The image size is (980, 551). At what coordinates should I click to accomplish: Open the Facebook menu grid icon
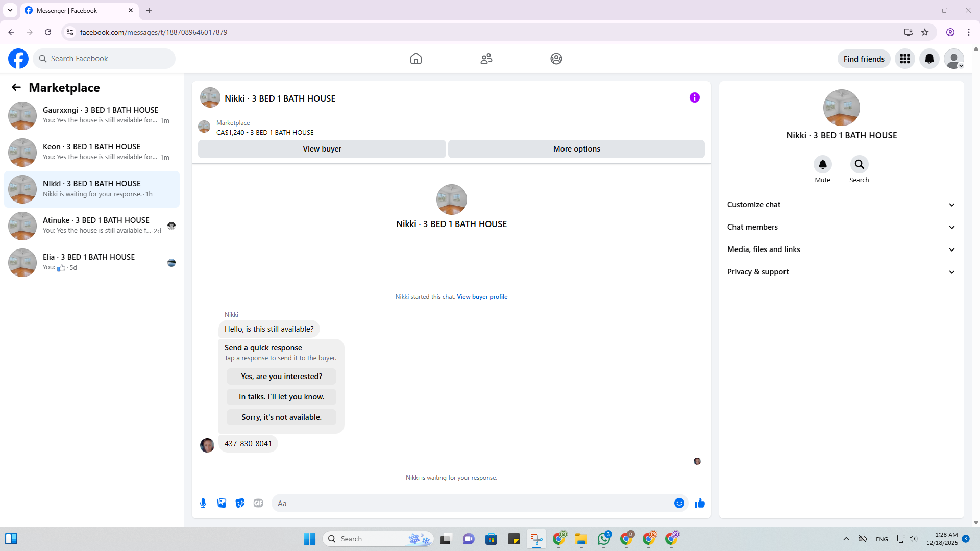point(904,59)
